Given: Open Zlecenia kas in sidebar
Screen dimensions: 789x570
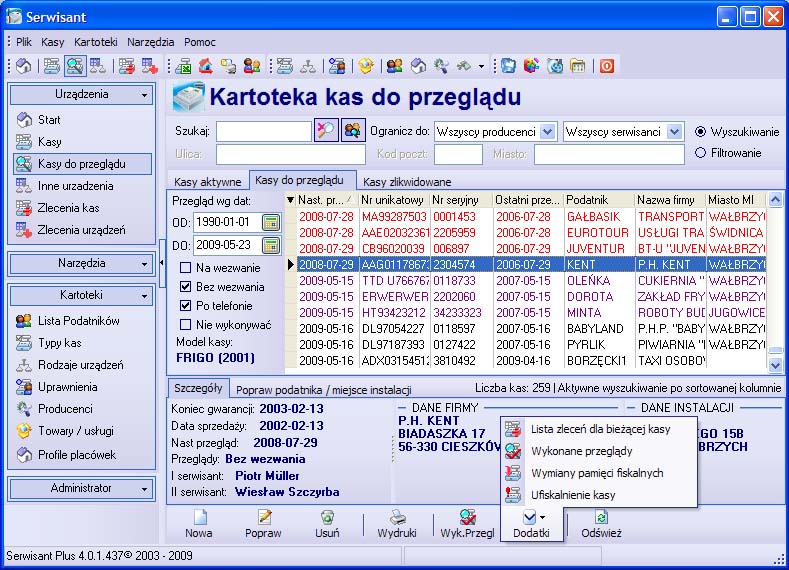Looking at the screenshot, I should pos(68,208).
